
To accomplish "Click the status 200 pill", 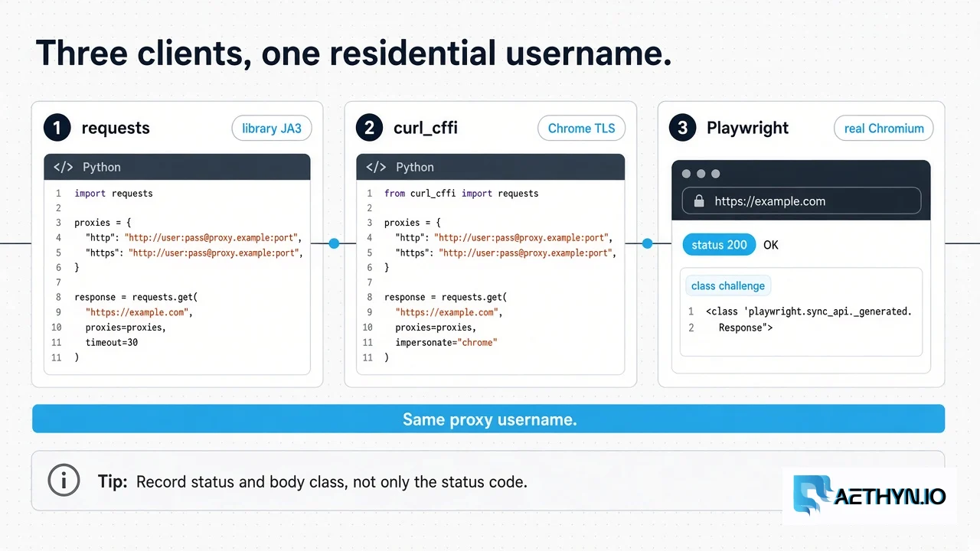I will [719, 245].
